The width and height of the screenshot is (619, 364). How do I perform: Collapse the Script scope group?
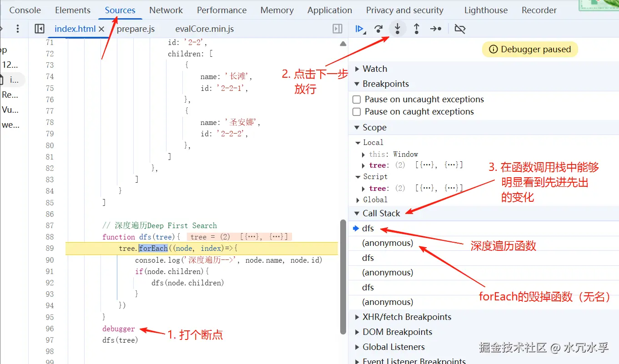click(358, 177)
